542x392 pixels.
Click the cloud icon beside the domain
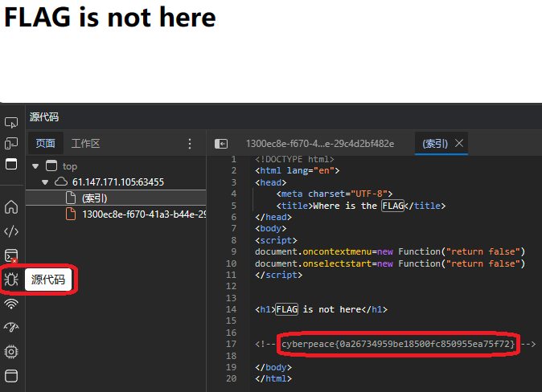click(x=61, y=182)
